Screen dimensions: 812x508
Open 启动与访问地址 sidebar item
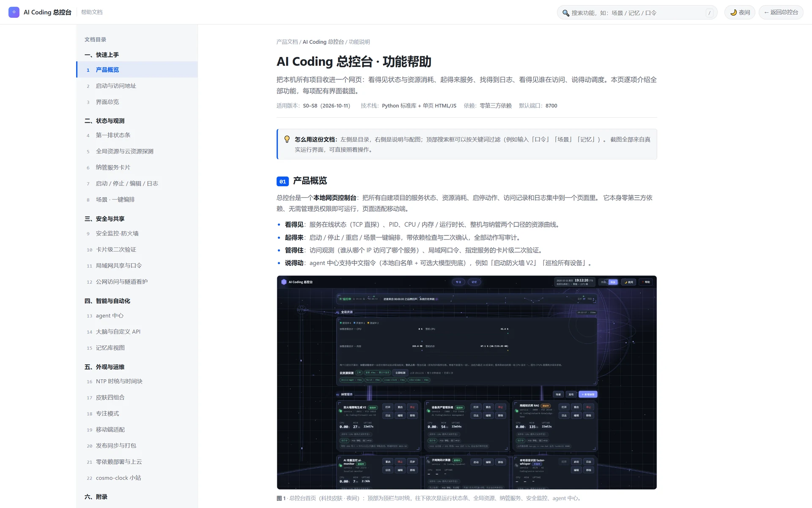tap(137, 86)
